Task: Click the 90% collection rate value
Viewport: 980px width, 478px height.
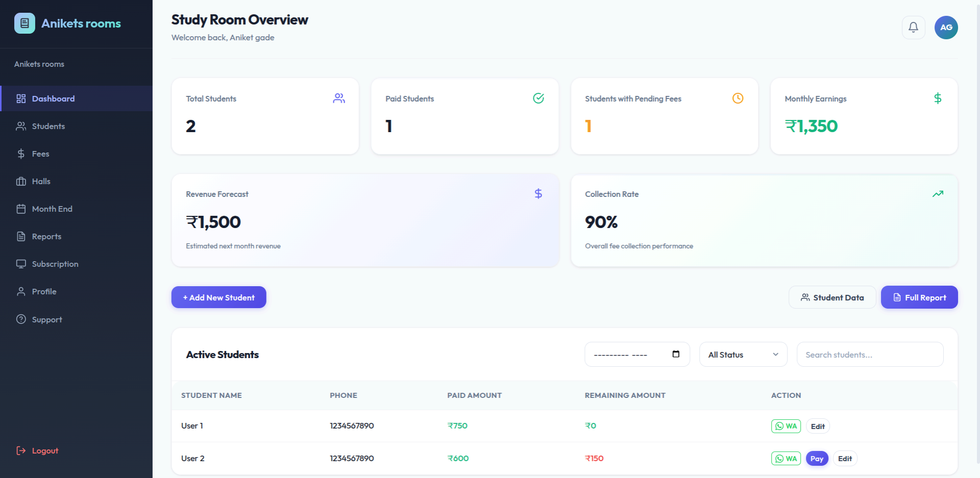Action: [601, 222]
